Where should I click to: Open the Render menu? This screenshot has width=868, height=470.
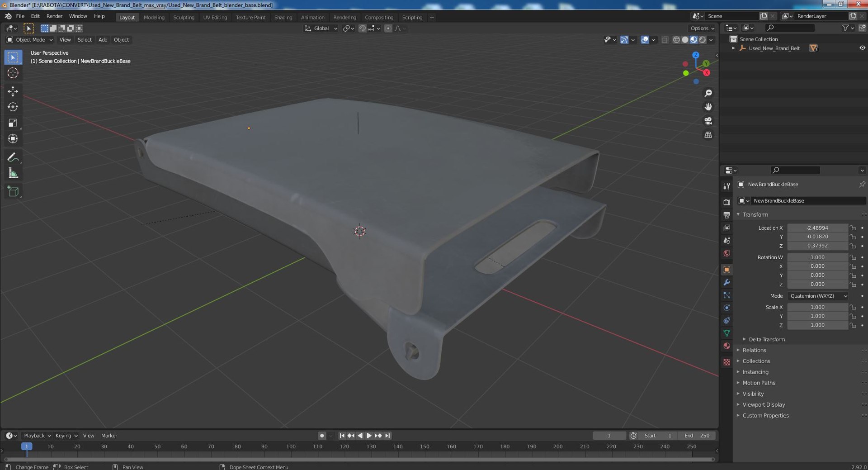tap(54, 16)
